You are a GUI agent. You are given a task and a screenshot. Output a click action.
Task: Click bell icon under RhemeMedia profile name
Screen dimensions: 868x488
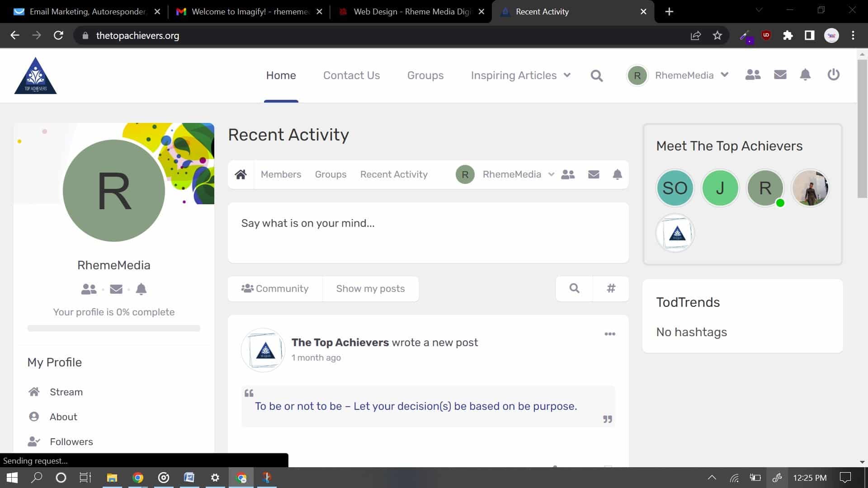click(141, 289)
